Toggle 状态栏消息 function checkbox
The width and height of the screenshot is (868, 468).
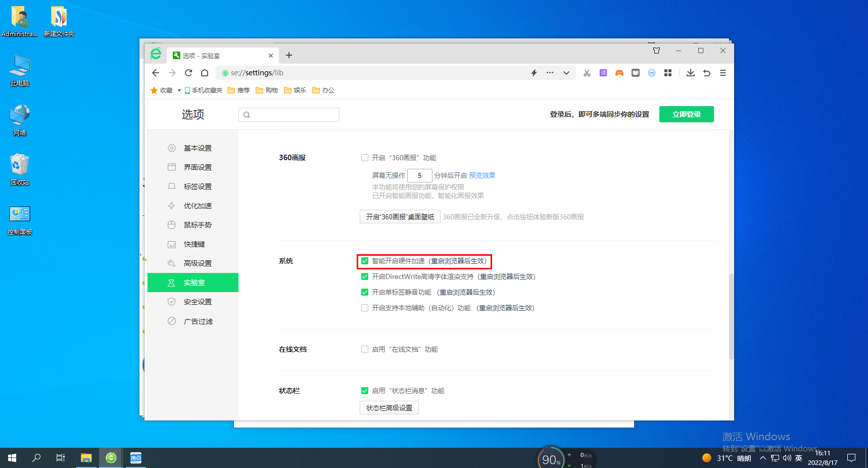(x=365, y=391)
